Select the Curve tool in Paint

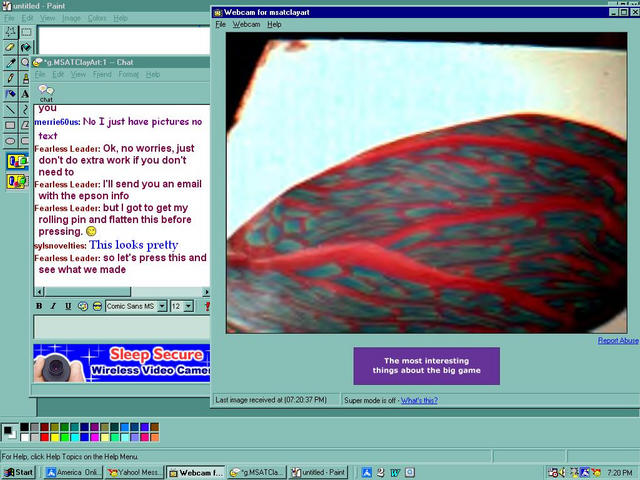25,109
